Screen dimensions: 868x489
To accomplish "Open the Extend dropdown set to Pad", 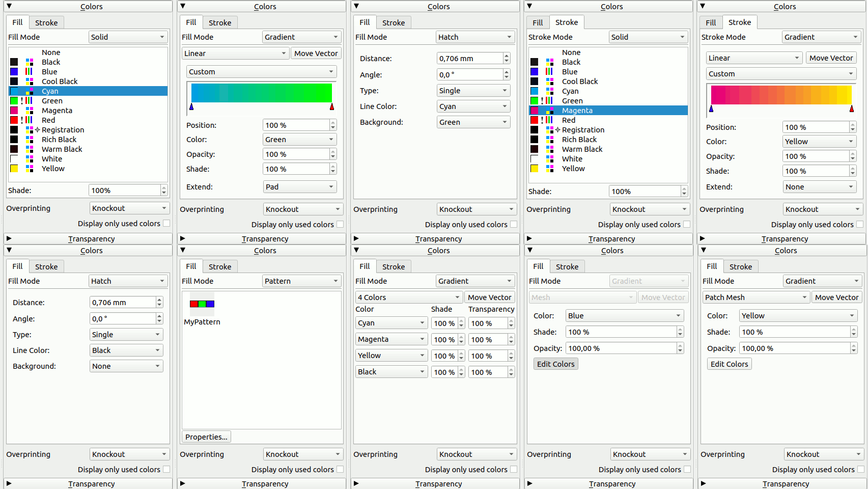I will pyautogui.click(x=299, y=187).
